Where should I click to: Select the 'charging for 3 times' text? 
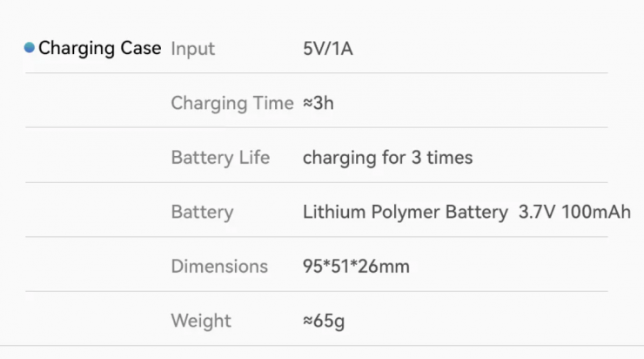pos(387,158)
